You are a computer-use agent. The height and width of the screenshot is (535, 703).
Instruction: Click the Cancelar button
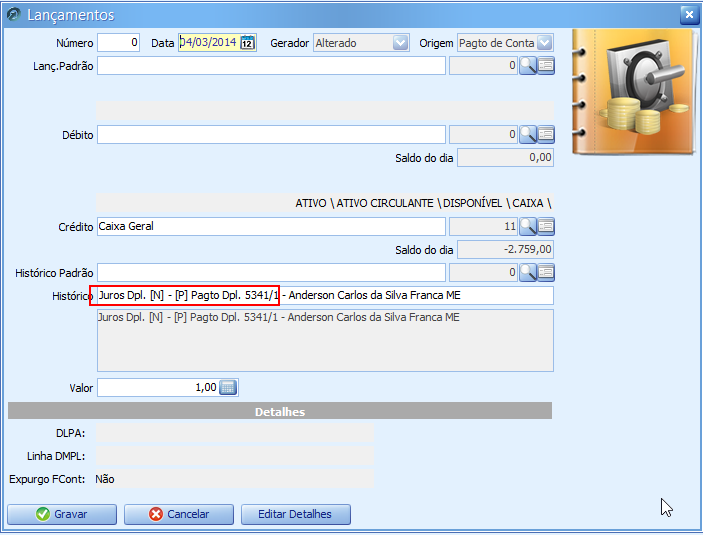pos(179,514)
